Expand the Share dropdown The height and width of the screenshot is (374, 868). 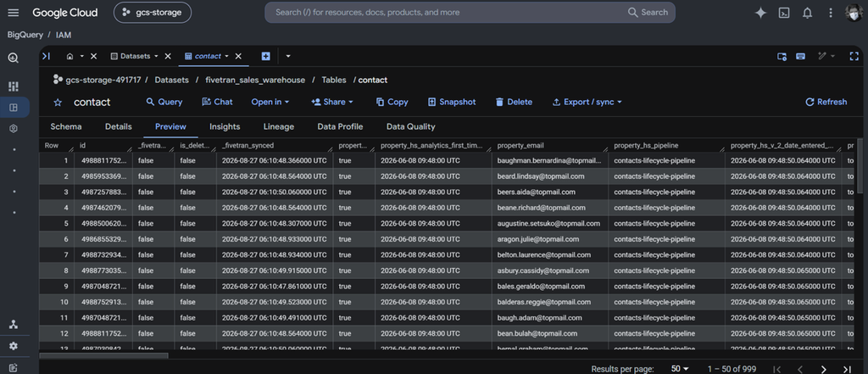[332, 102]
